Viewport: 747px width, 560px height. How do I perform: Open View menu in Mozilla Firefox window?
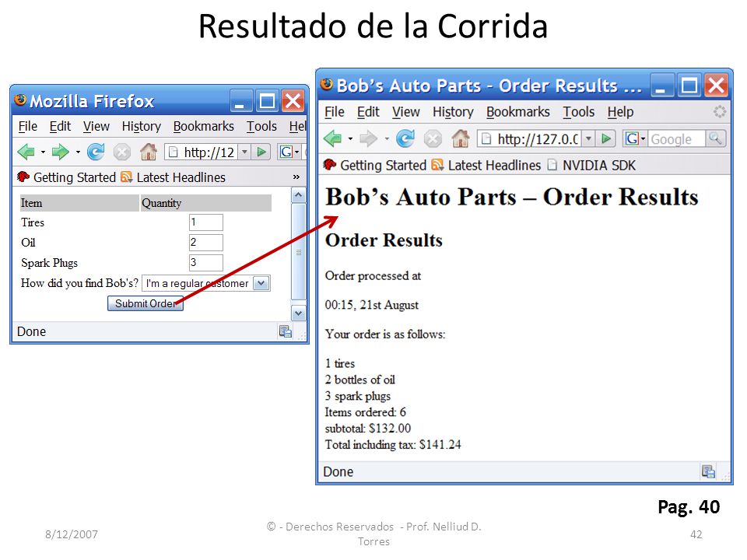(96, 126)
